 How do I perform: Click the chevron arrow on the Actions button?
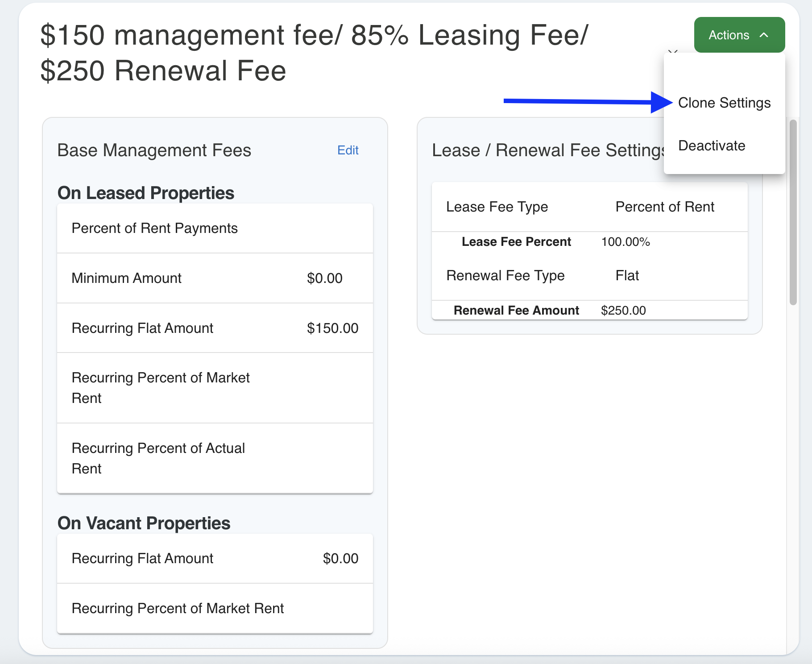click(x=764, y=35)
